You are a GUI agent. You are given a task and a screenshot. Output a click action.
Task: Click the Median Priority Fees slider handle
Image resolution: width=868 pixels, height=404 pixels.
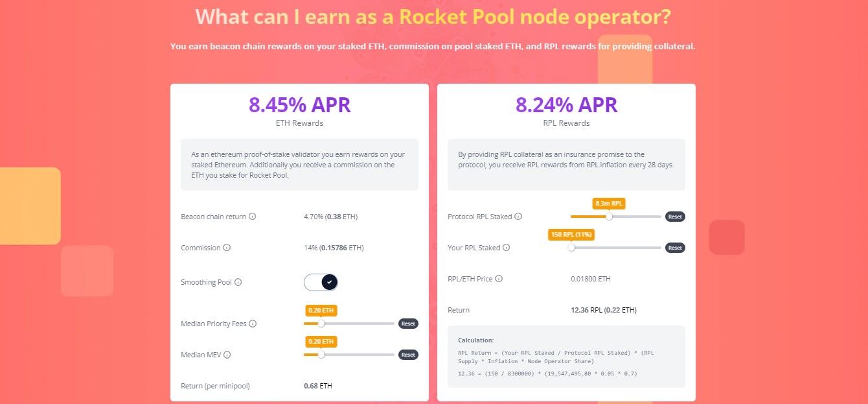pos(321,324)
